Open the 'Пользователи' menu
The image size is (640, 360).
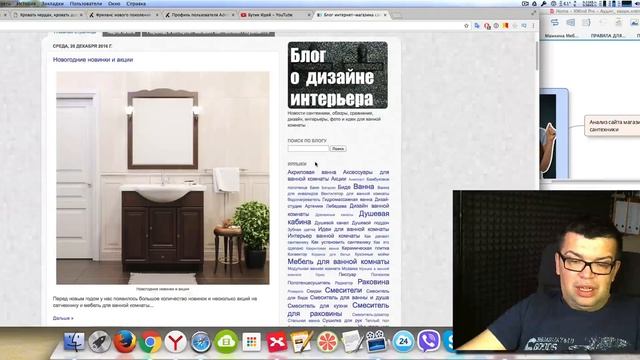tap(86, 4)
